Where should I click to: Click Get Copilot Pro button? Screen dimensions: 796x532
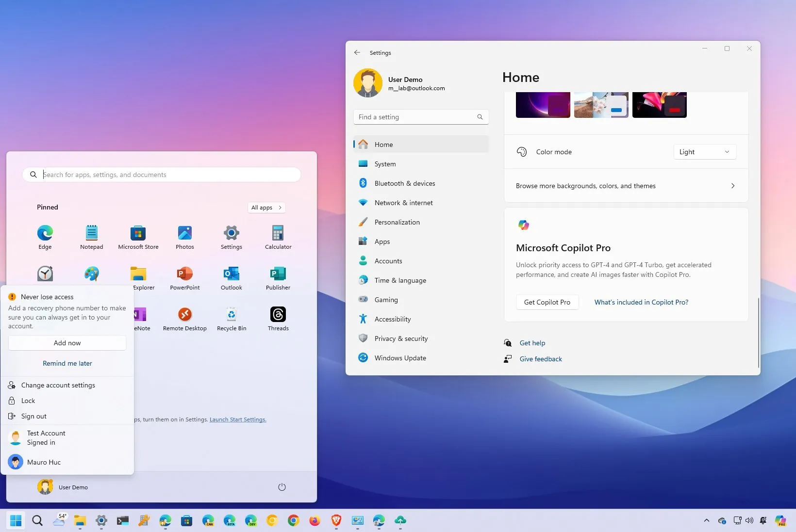click(x=547, y=302)
